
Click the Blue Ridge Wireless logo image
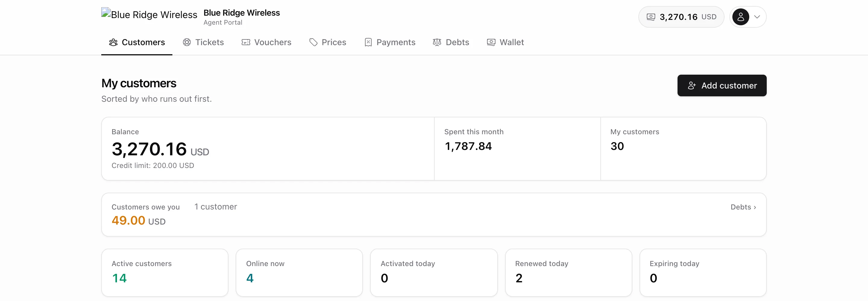(x=149, y=14)
